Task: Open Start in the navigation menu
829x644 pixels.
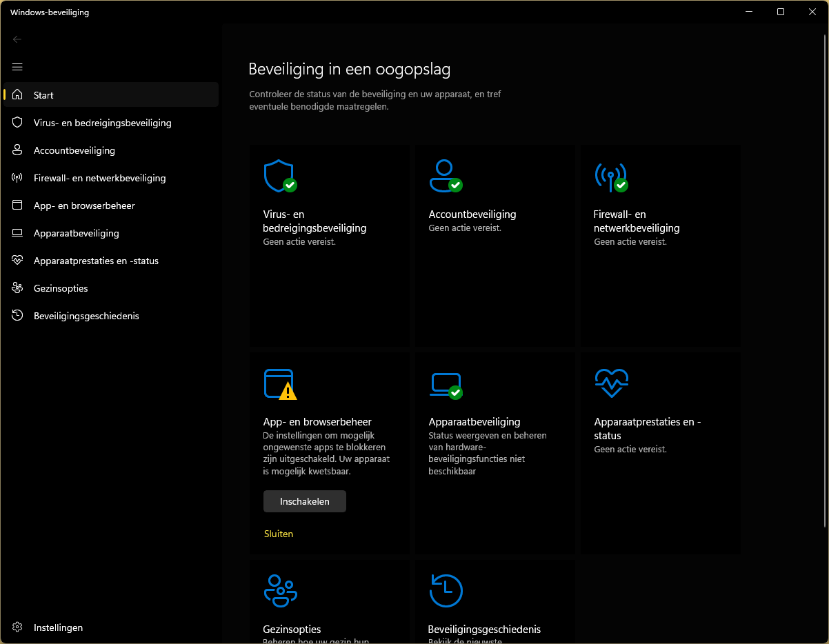Action: [x=111, y=95]
